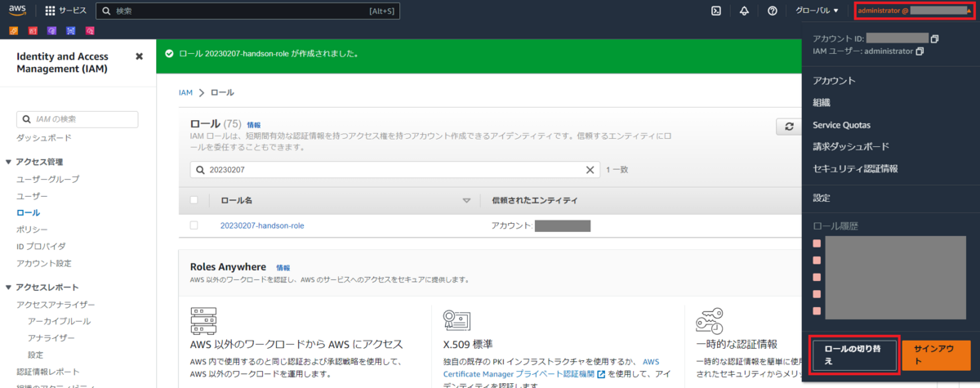Launch CloudShell from the top bar icon
The image size is (980, 388).
click(x=716, y=11)
